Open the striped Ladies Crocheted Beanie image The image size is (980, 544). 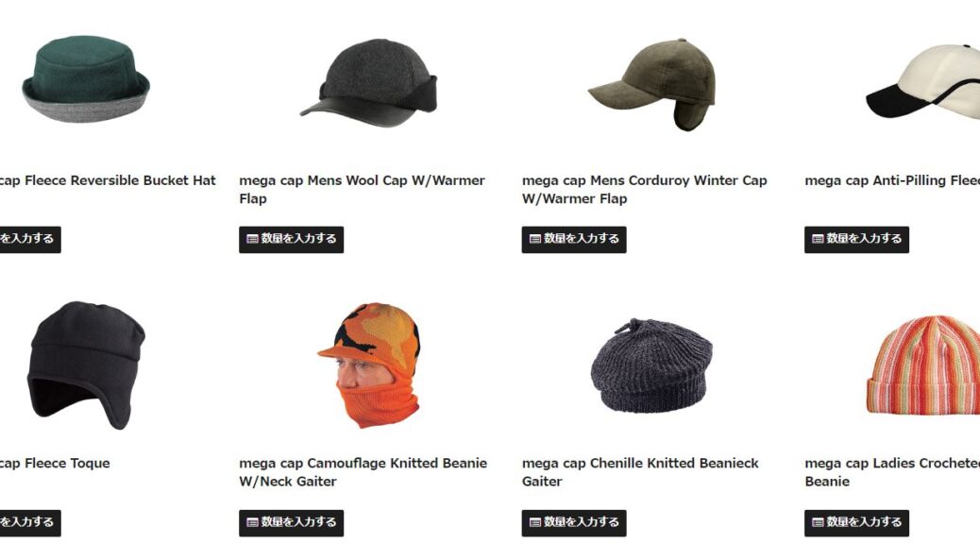(923, 365)
